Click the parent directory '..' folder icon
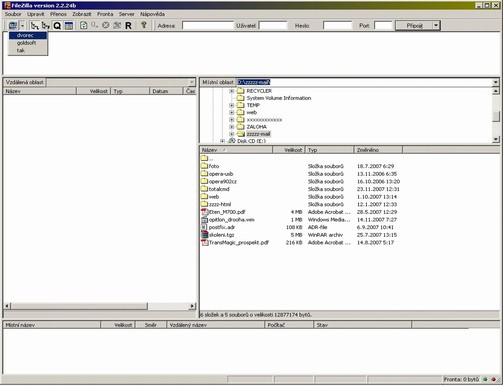The width and height of the screenshot is (503, 386). pyautogui.click(x=205, y=158)
